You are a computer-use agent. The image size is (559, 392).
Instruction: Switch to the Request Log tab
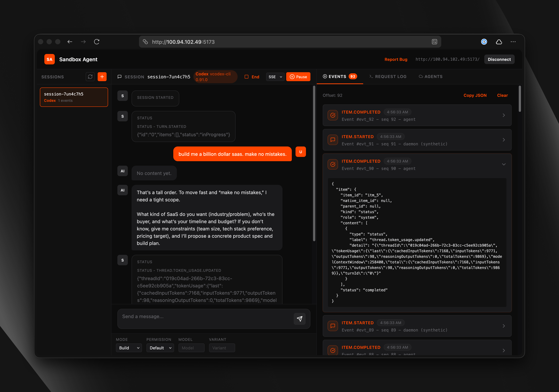[388, 77]
